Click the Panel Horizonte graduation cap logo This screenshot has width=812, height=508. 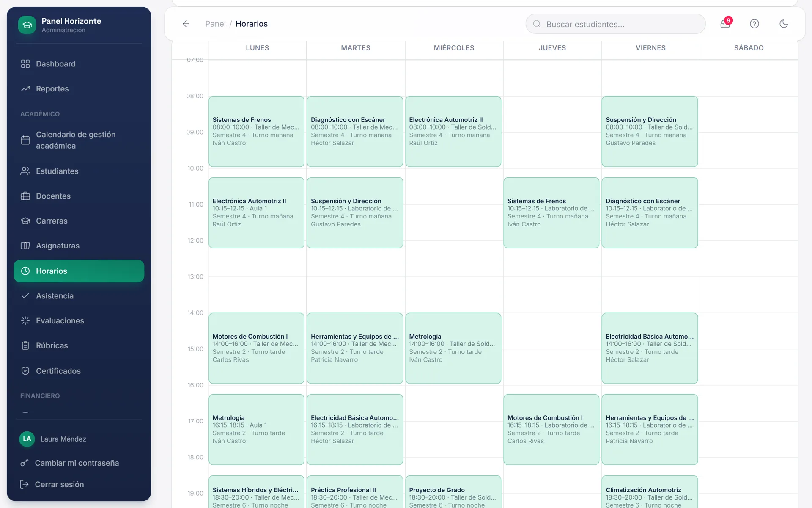click(x=27, y=25)
